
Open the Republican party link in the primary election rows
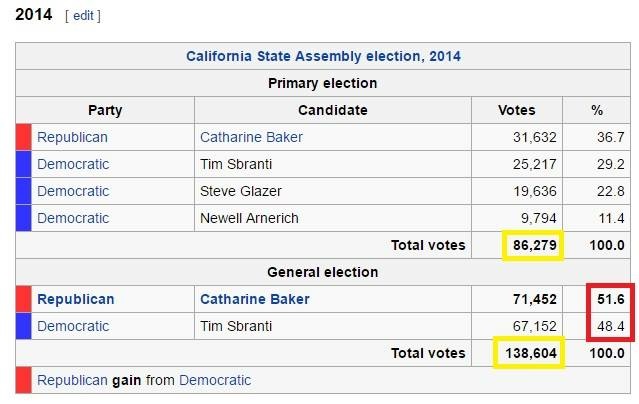[72, 137]
